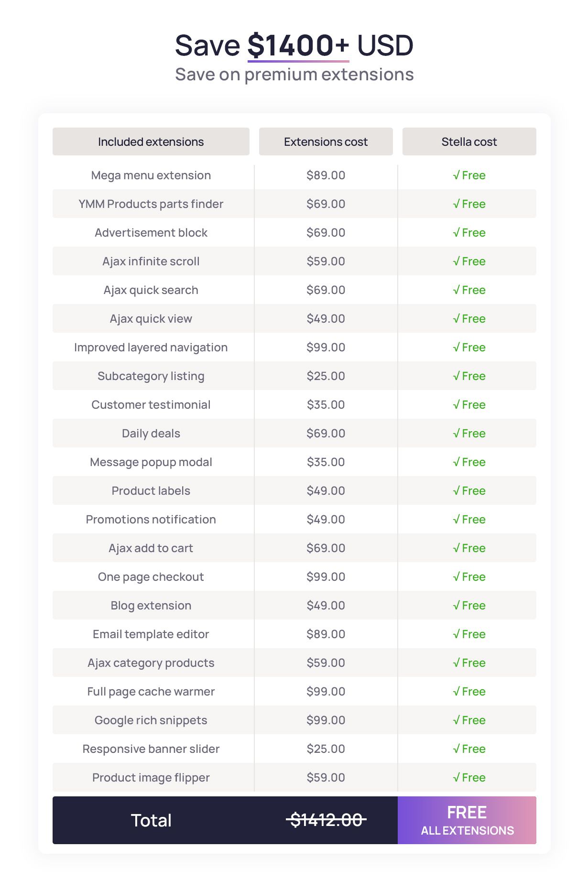Click the Free checkmark for Subcategory listing
This screenshot has width=588, height=891.
(x=469, y=376)
